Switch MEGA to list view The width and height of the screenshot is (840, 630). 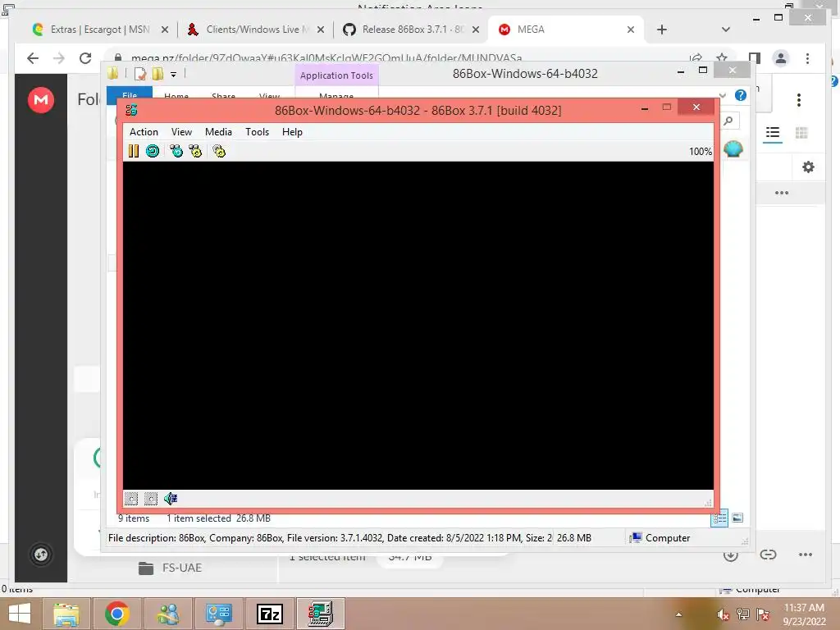pos(773,132)
